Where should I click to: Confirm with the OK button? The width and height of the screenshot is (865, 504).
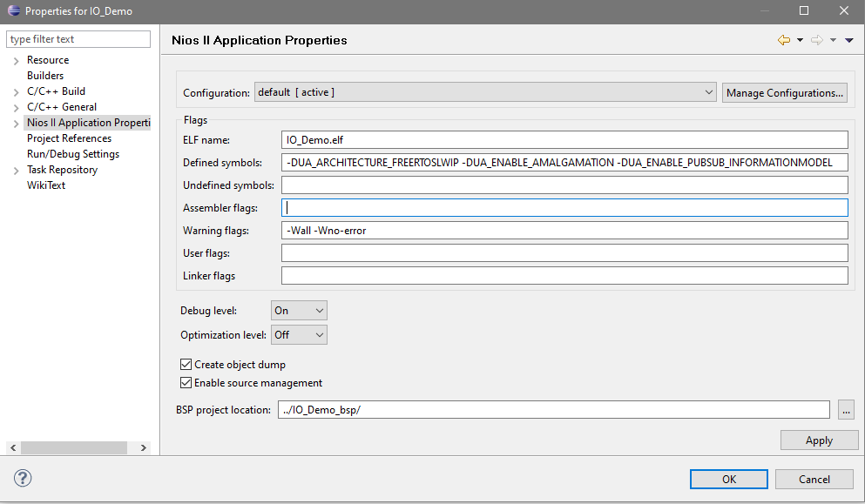tap(728, 479)
